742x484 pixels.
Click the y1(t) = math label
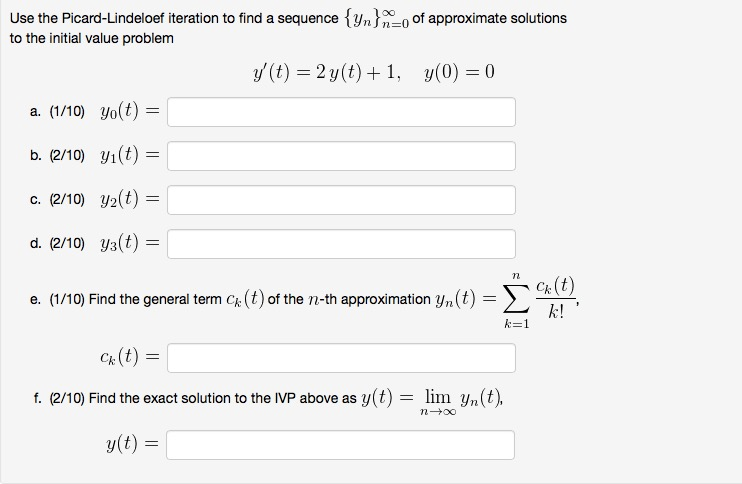click(x=130, y=156)
